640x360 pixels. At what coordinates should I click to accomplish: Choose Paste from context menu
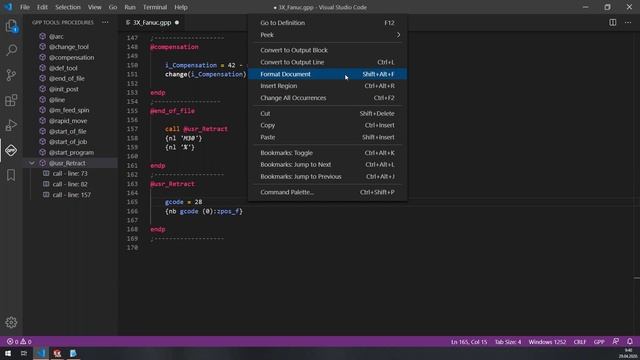(x=327, y=137)
